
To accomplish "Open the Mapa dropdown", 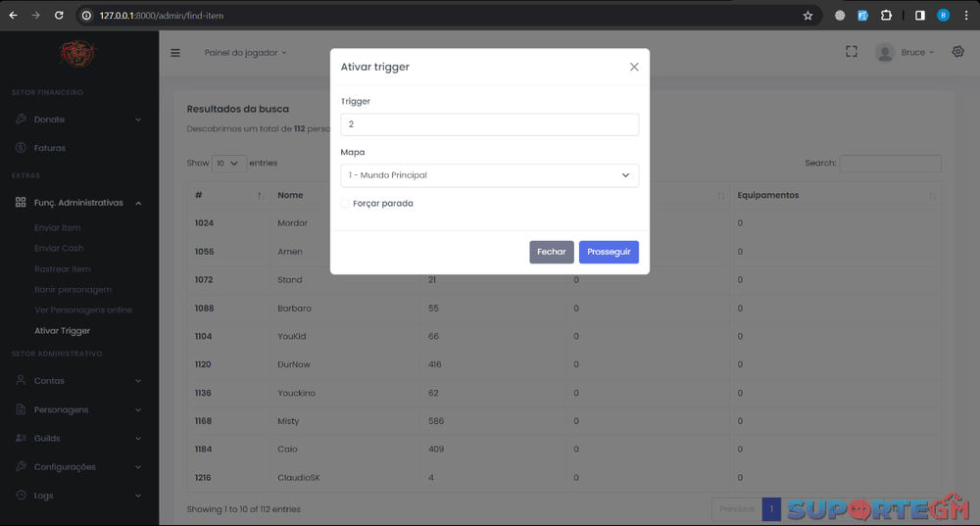I will (490, 175).
